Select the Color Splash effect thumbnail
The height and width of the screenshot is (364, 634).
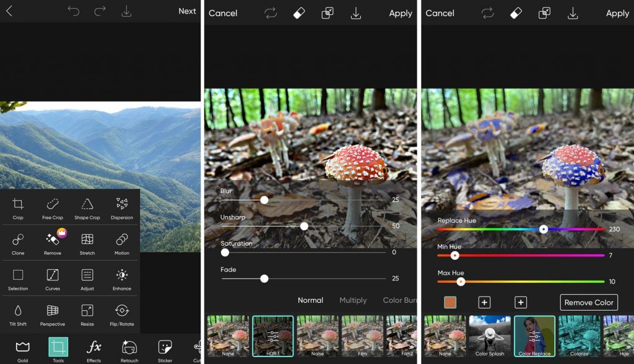coord(489,336)
